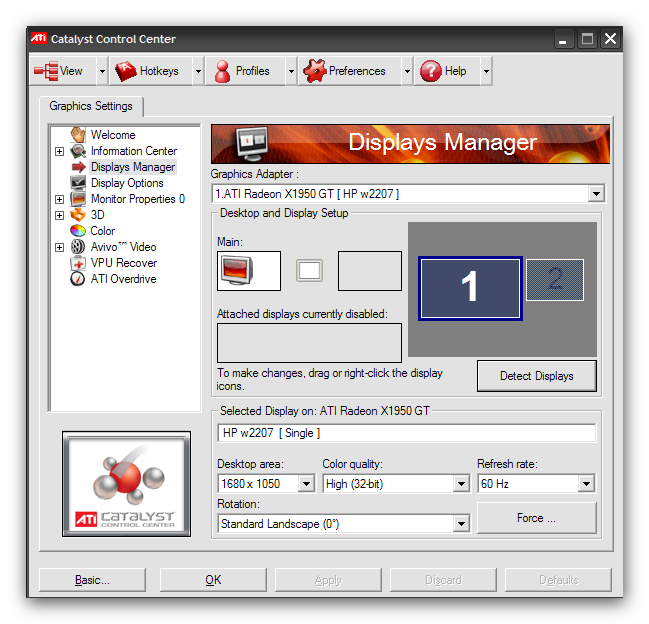The width and height of the screenshot is (649, 624).
Task: Click the Monitor Properties 0 icon
Action: (78, 199)
